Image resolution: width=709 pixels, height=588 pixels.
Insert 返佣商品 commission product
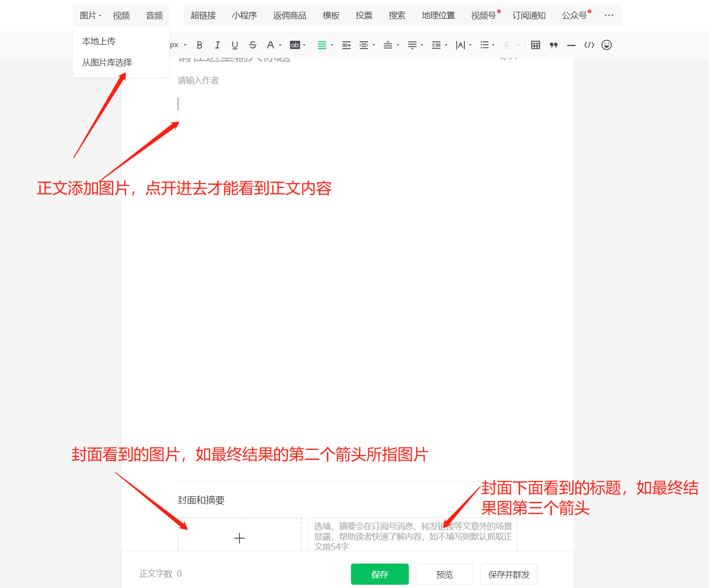(x=290, y=16)
